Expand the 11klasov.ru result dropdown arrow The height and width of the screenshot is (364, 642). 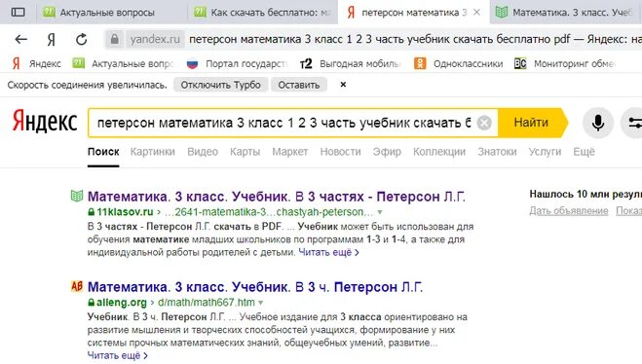click(x=380, y=212)
